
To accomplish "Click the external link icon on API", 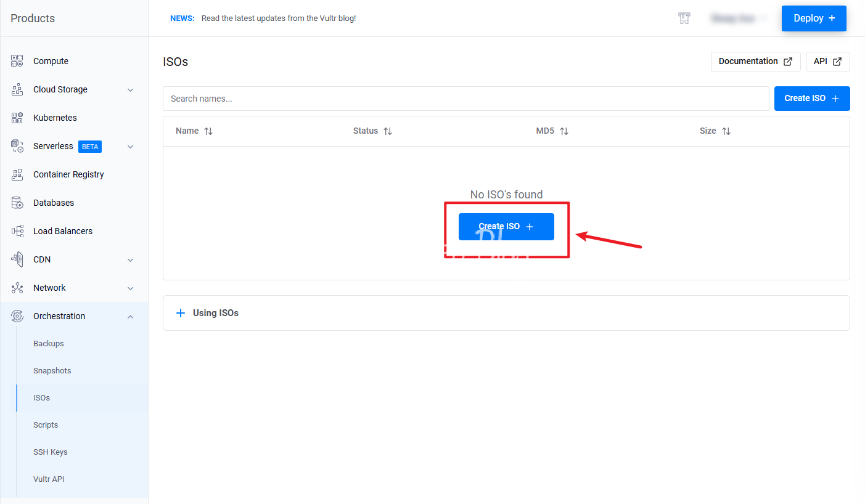I will 837,62.
